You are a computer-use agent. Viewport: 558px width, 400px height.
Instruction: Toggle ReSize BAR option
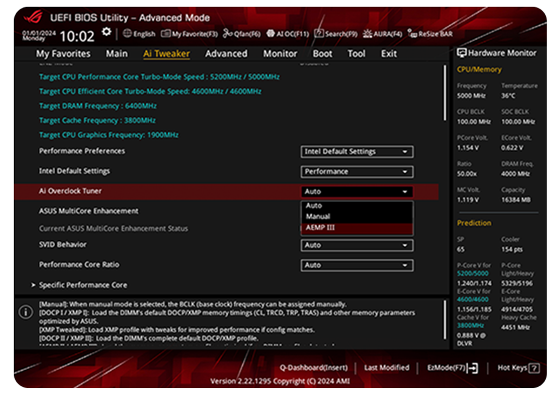[x=430, y=34]
